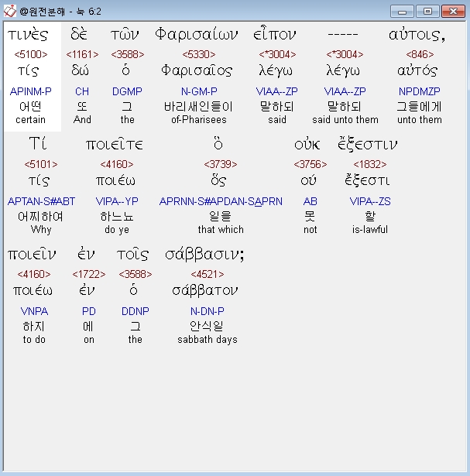This screenshot has height=476, width=470.
Task: Click Strong's number <5101>
Action: tap(41, 164)
